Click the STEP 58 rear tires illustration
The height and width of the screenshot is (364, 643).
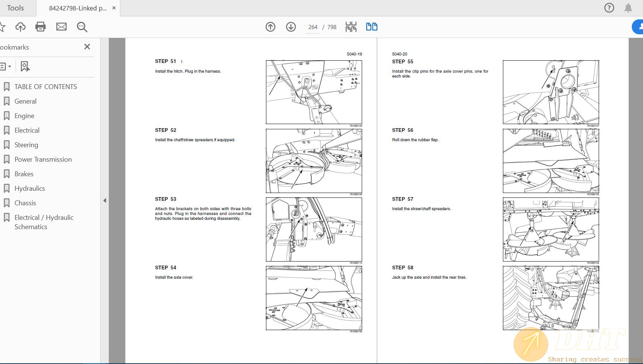551,298
